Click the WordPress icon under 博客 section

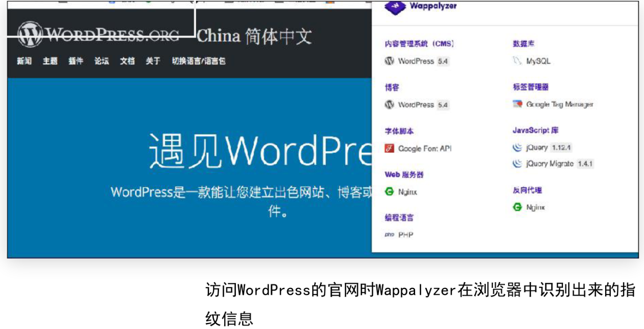tap(389, 105)
